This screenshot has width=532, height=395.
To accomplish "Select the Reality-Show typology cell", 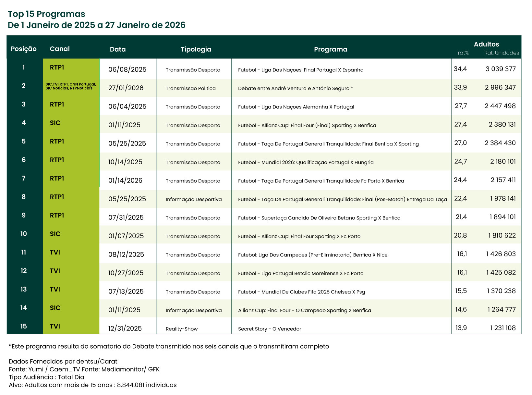I will point(182,329).
